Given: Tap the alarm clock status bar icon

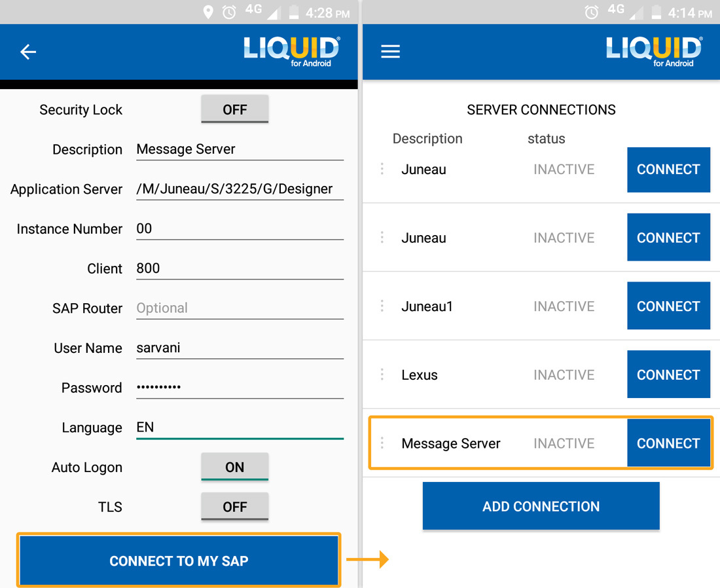Looking at the screenshot, I should point(229,12).
